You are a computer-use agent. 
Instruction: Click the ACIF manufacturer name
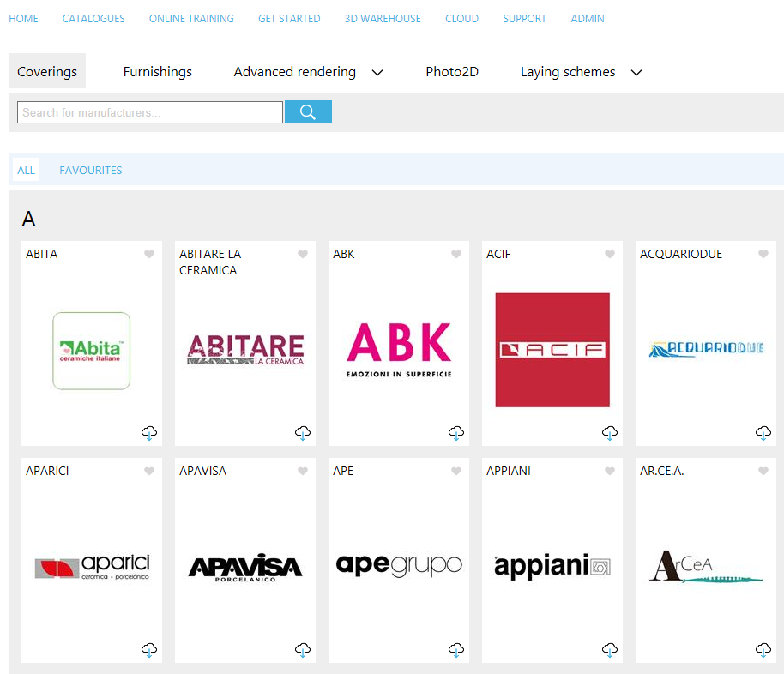click(498, 254)
